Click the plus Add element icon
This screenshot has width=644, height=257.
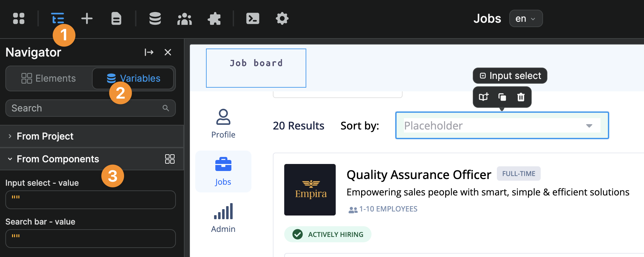click(87, 18)
